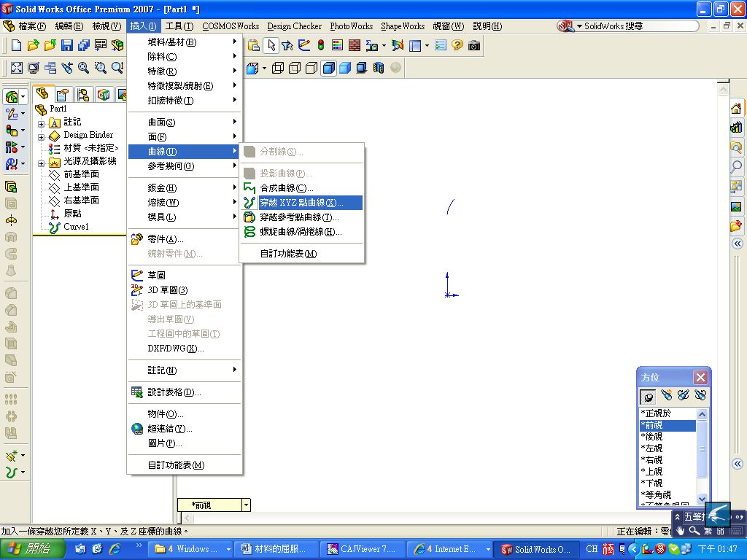Select 原點 in the feature tree
This screenshot has height=560, width=747.
[x=72, y=214]
